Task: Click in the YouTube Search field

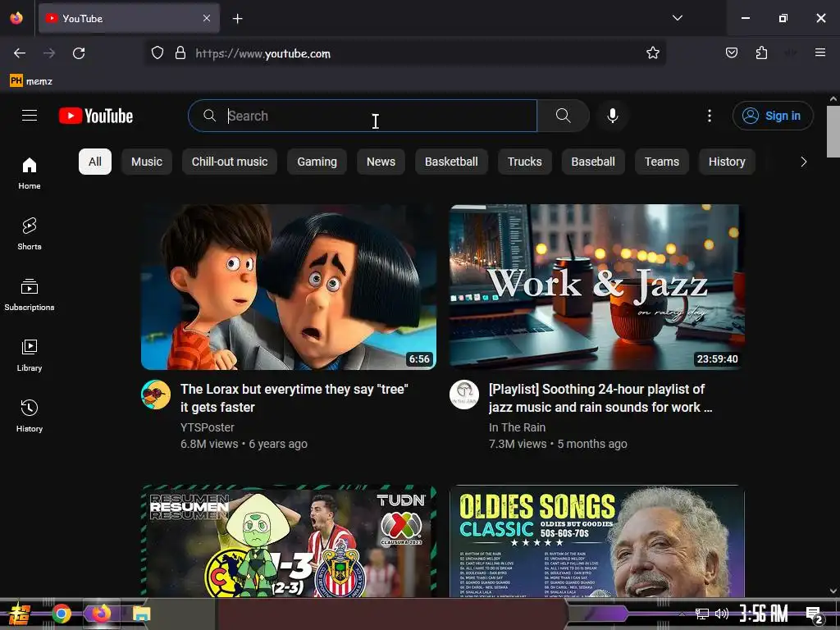Action: click(x=363, y=116)
